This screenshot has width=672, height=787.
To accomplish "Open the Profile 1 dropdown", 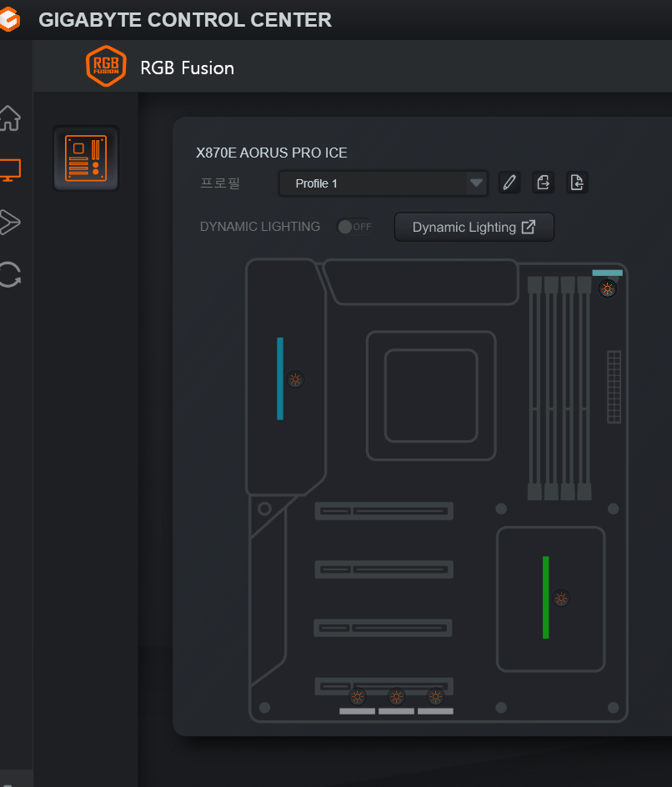I will click(x=383, y=183).
